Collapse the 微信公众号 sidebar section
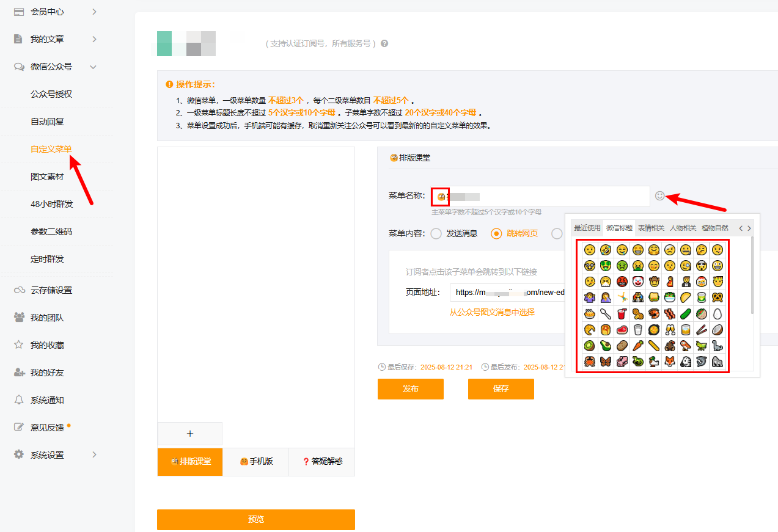778x532 pixels. [94, 67]
